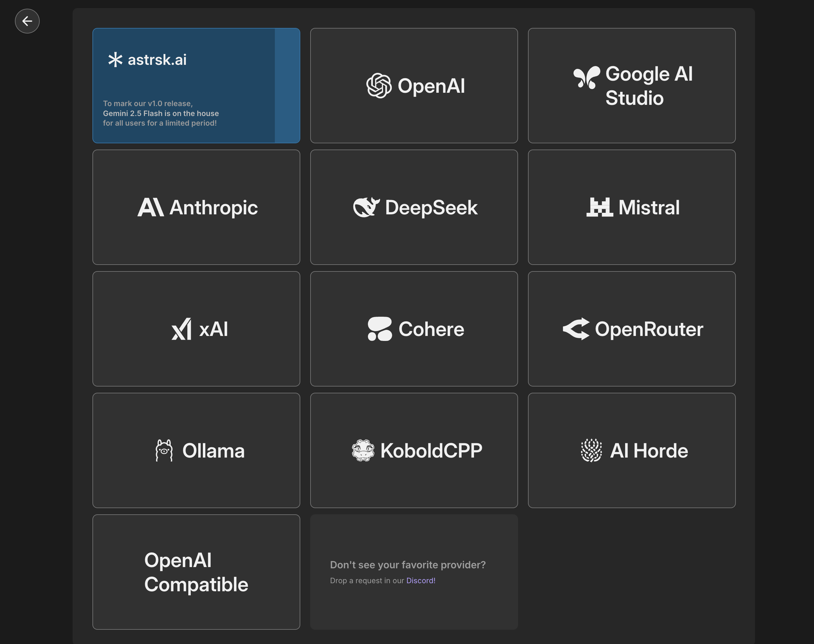This screenshot has height=644, width=814.
Task: Click the AI Horde swirl icon
Action: tap(592, 450)
